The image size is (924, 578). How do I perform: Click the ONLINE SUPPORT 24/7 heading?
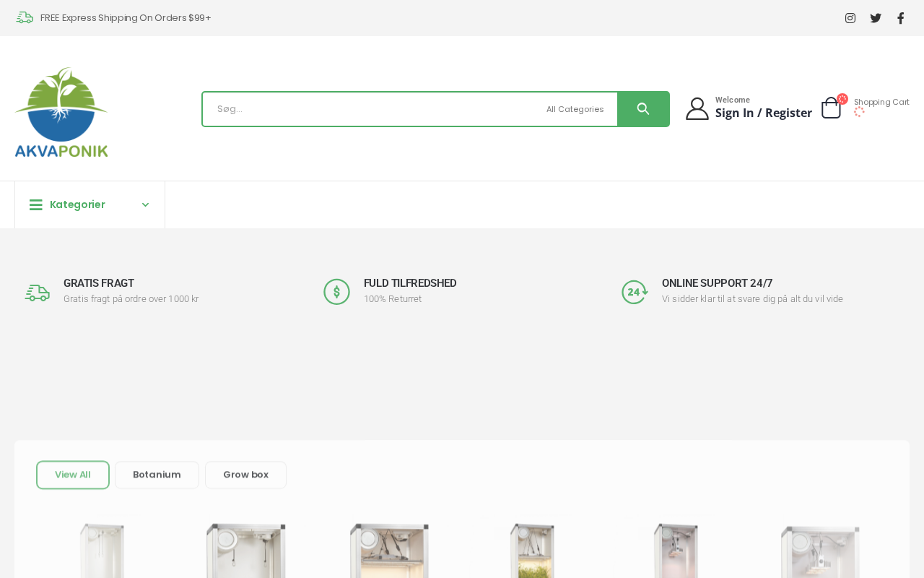coord(718,283)
